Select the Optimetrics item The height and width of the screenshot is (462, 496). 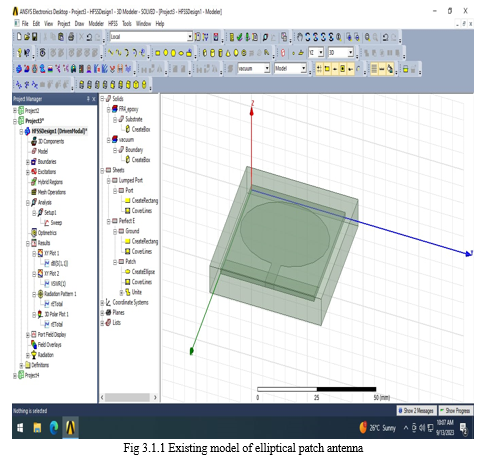pyautogui.click(x=47, y=233)
